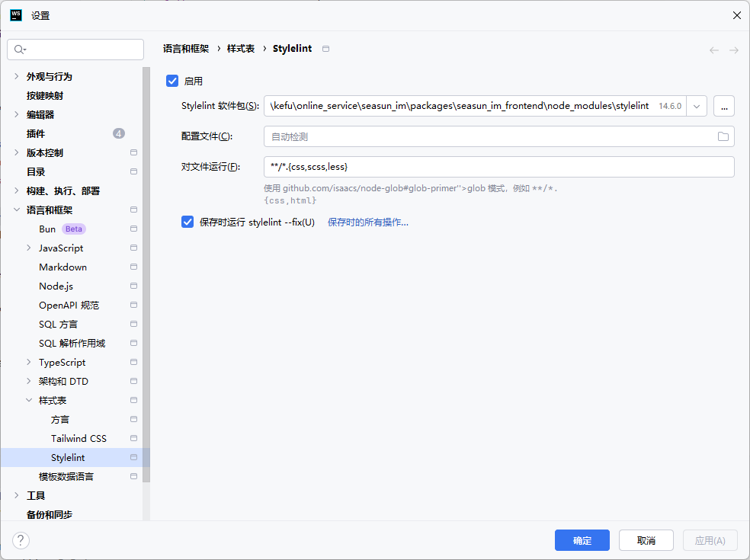Open the 插件 settings page
This screenshot has width=750, height=560.
click(36, 134)
